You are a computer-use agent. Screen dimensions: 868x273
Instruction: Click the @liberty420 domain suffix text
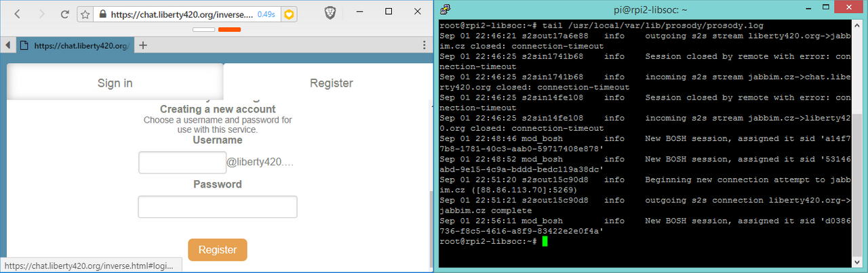(260, 163)
